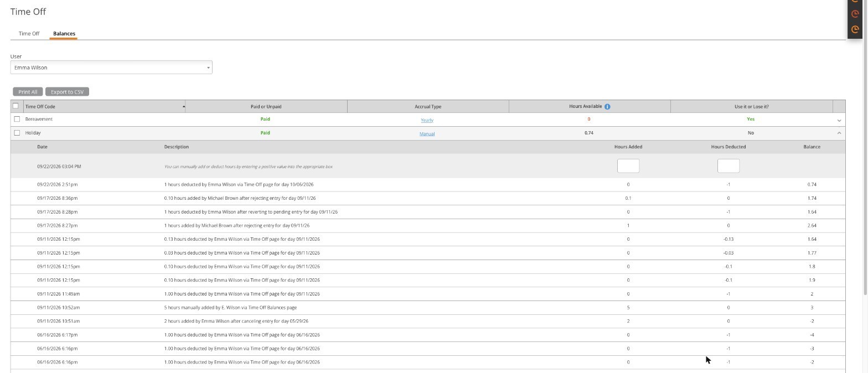This screenshot has height=373, width=868.
Task: Sort by the Paid or Unpaid column header
Action: pyautogui.click(x=266, y=106)
